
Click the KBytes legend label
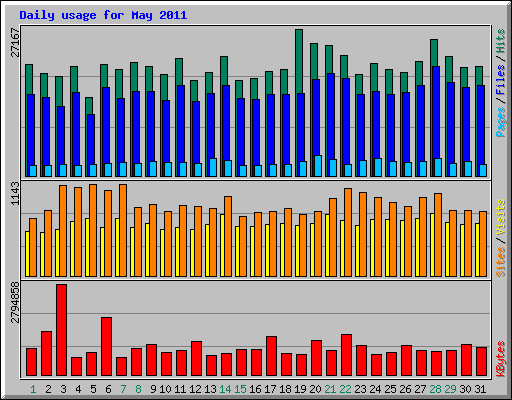coord(500,358)
